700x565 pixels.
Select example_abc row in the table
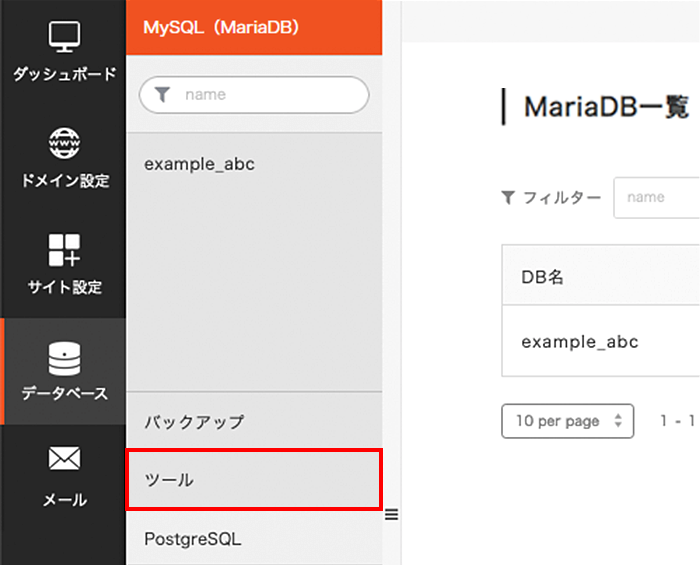tap(601, 341)
